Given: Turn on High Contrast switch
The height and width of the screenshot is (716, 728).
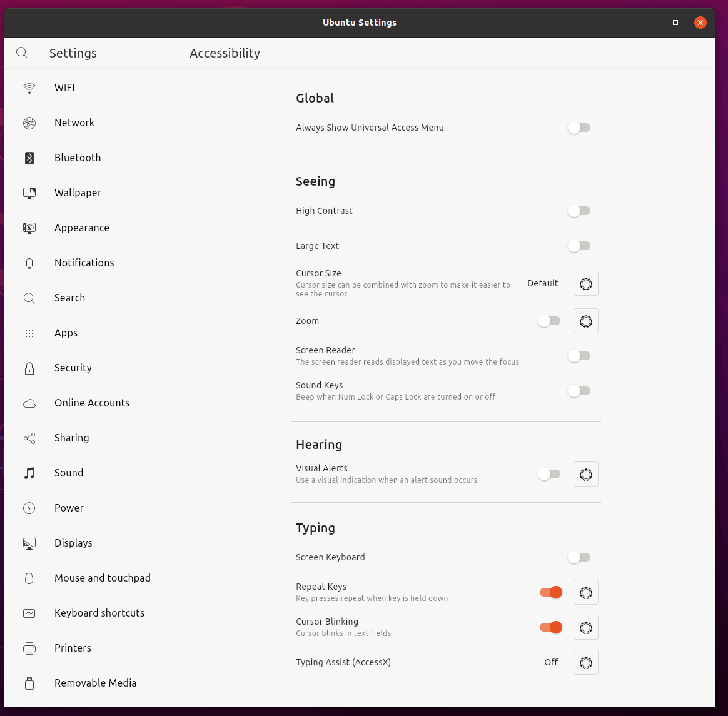Looking at the screenshot, I should (579, 211).
